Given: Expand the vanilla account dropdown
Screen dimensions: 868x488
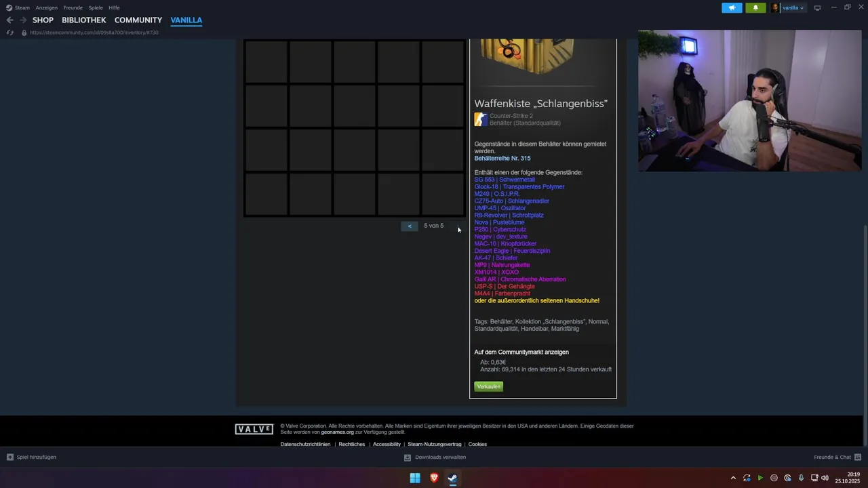Looking at the screenshot, I should pos(792,8).
